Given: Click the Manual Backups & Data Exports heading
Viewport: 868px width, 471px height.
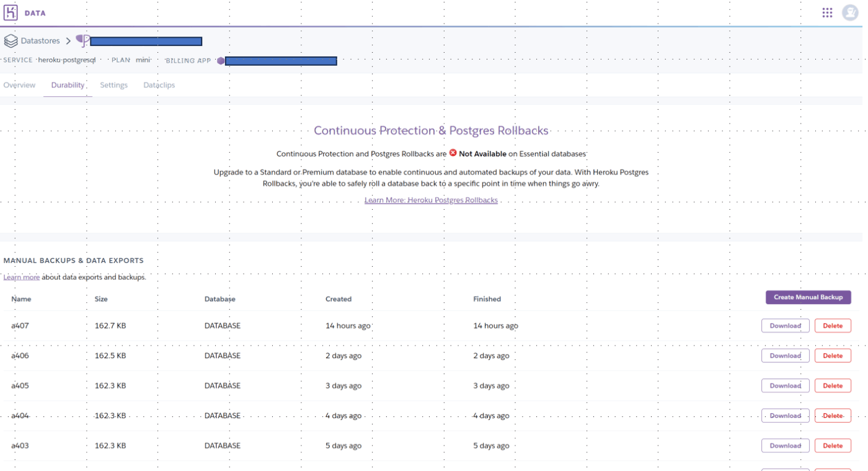Looking at the screenshot, I should click(x=73, y=261).
